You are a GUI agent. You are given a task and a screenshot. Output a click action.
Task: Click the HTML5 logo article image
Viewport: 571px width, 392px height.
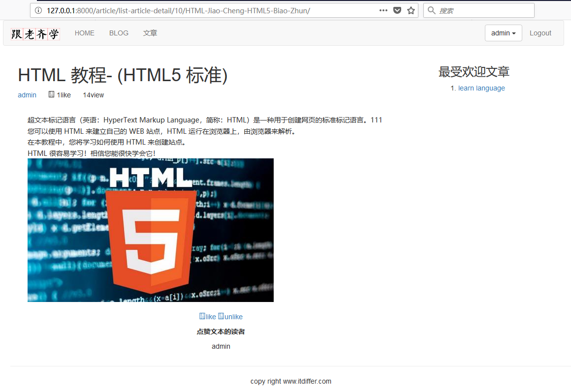[151, 230]
